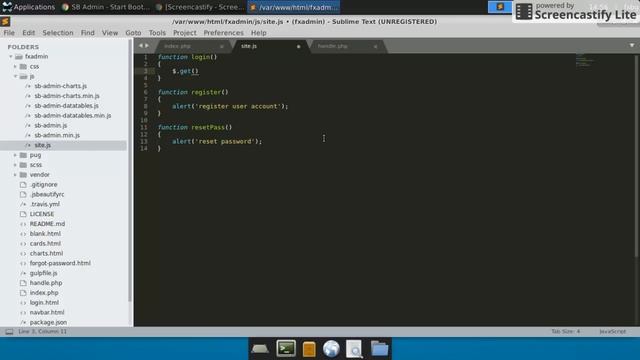Open the Goto menu
640x360 pixels.
pos(133,33)
